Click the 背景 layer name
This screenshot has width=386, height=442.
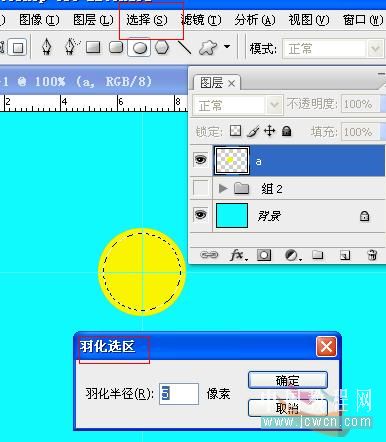[269, 216]
